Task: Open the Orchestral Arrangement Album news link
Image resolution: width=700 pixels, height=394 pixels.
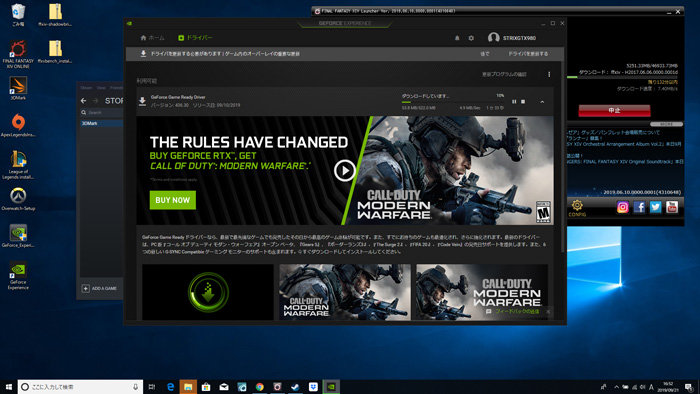Action: point(625,144)
